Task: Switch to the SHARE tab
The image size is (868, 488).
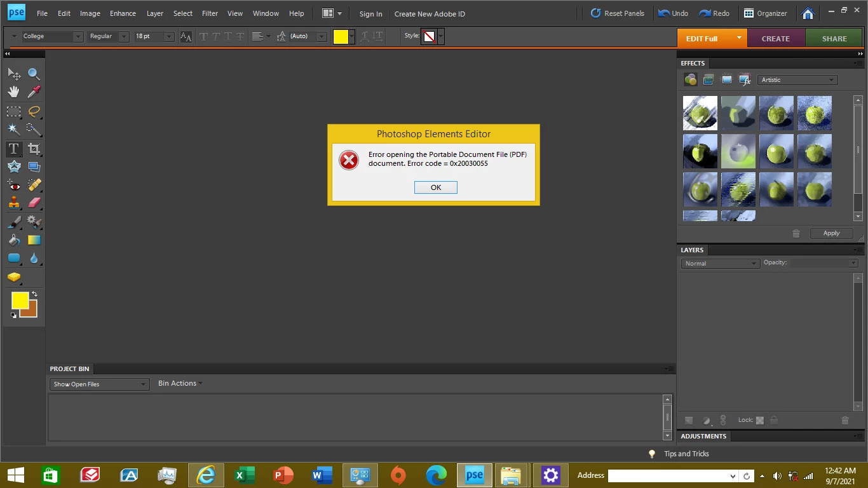Action: [x=834, y=38]
